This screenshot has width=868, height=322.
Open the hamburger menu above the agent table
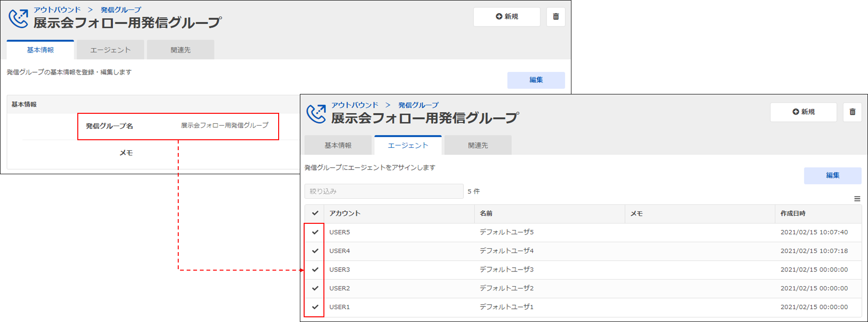click(x=857, y=199)
